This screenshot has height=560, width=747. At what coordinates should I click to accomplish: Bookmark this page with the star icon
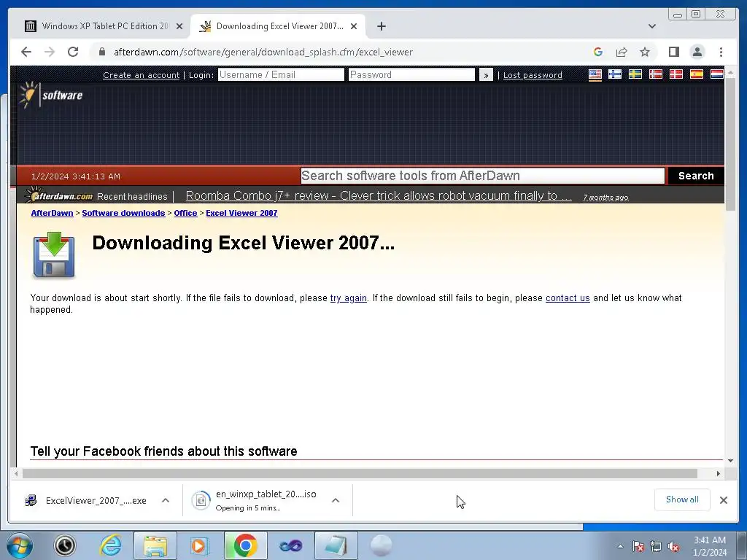645,52
